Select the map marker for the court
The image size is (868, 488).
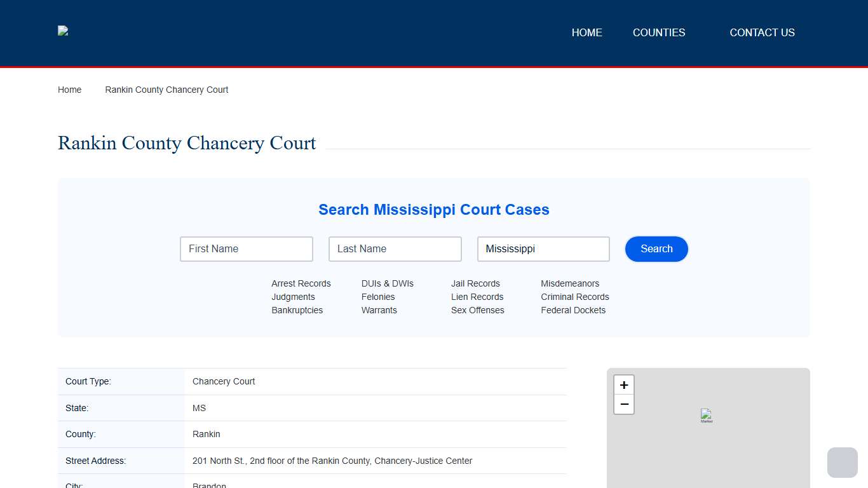[706, 416]
